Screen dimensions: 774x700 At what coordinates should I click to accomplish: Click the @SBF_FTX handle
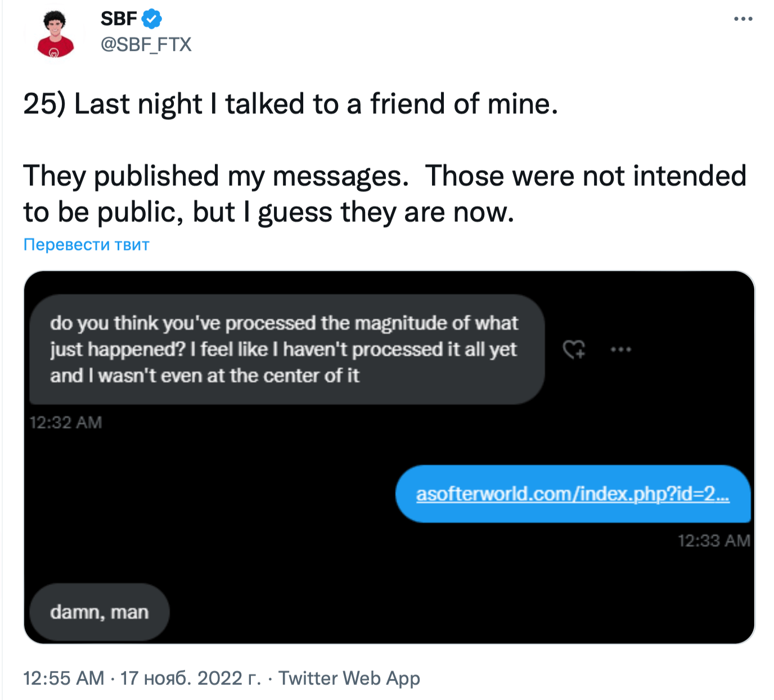146,44
